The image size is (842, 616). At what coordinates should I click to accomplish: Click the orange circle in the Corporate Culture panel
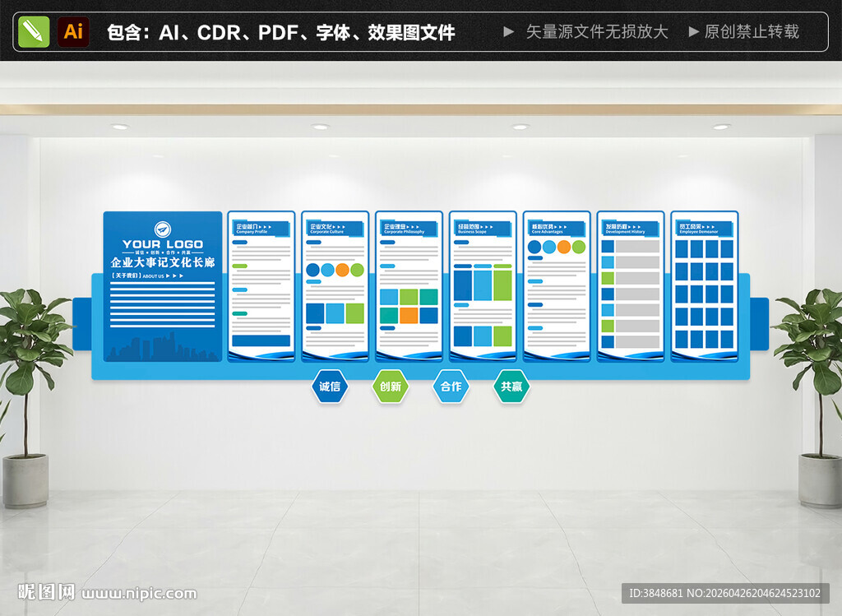[x=343, y=270]
